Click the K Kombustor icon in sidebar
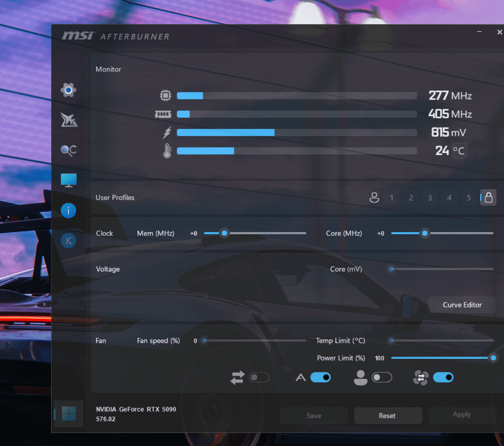Image resolution: width=504 pixels, height=446 pixels. pos(68,241)
